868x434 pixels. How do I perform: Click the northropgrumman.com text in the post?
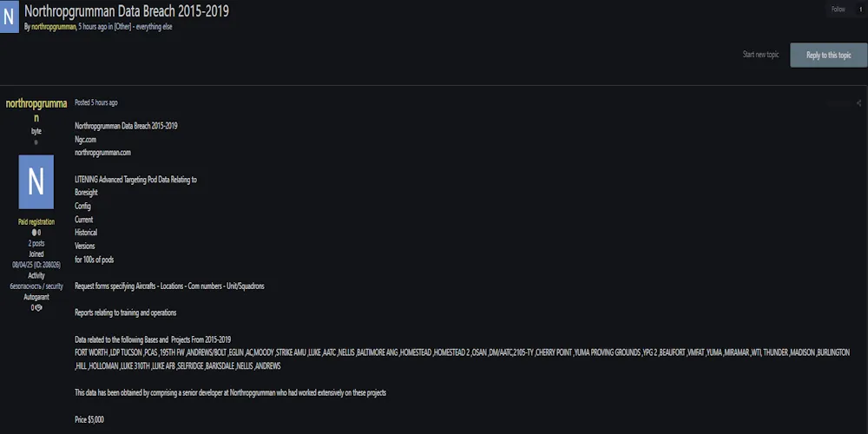pyautogui.click(x=102, y=152)
